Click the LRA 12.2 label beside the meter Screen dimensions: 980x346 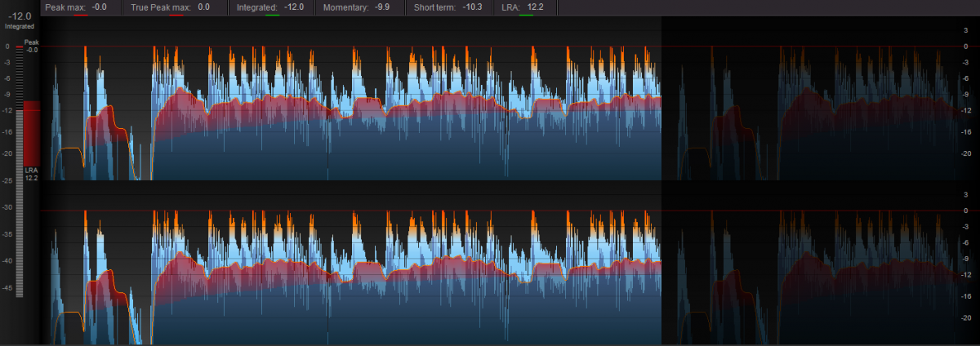click(31, 173)
